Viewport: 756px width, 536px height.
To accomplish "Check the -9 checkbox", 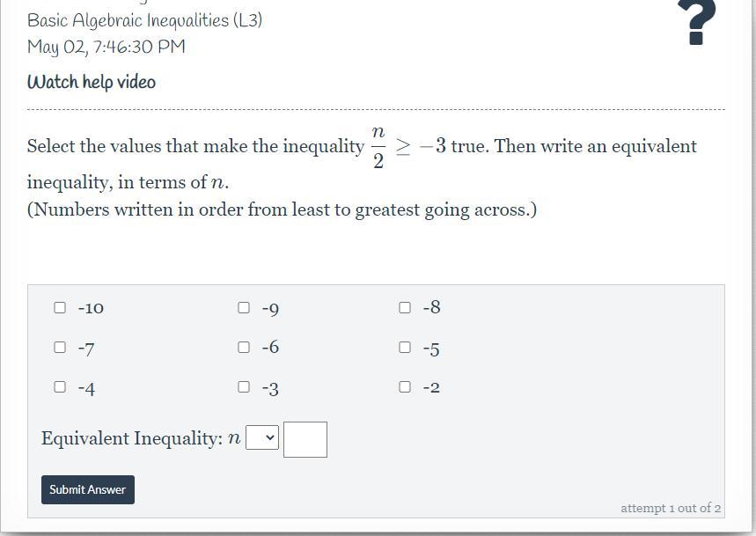I will 244,307.
